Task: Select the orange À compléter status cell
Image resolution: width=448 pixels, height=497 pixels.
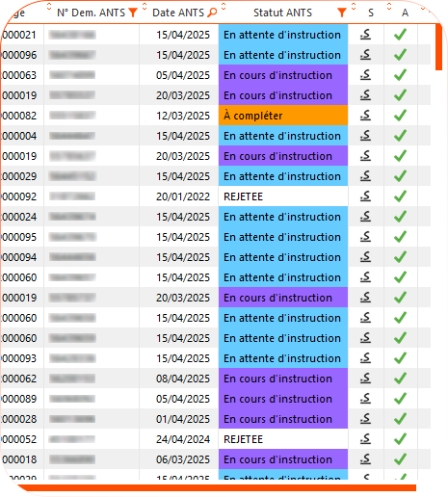Action: 283,116
